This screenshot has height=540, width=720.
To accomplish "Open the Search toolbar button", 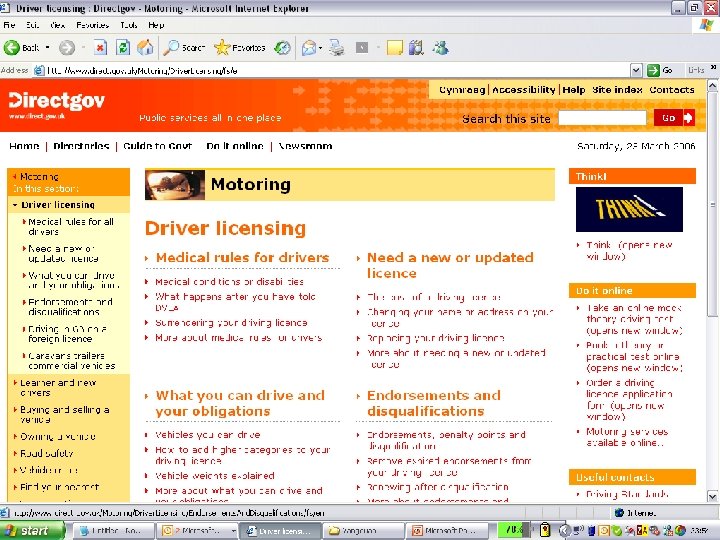I will tap(184, 47).
